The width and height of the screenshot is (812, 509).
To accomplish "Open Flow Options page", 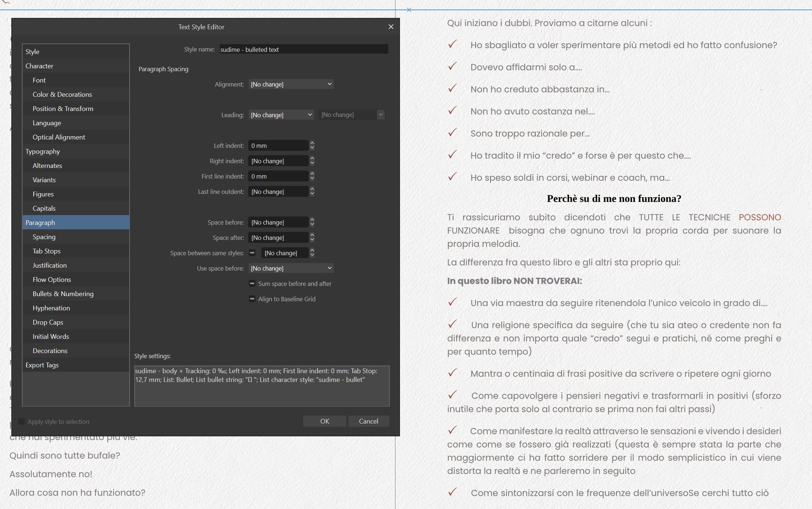I will point(76,279).
